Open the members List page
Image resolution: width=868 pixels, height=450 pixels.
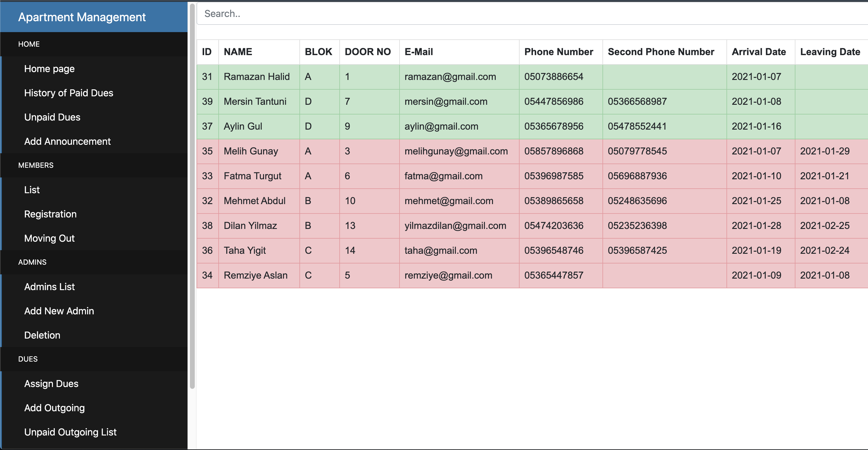click(x=32, y=190)
